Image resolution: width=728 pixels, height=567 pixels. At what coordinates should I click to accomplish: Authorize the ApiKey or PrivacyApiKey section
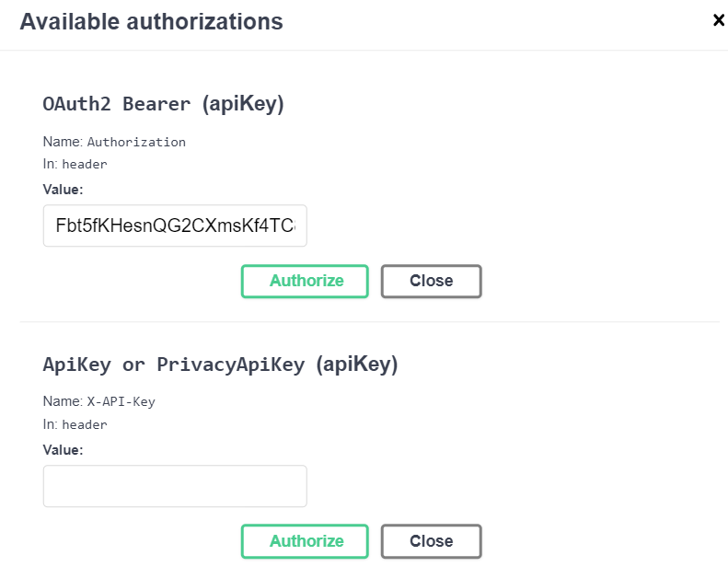coord(305,541)
